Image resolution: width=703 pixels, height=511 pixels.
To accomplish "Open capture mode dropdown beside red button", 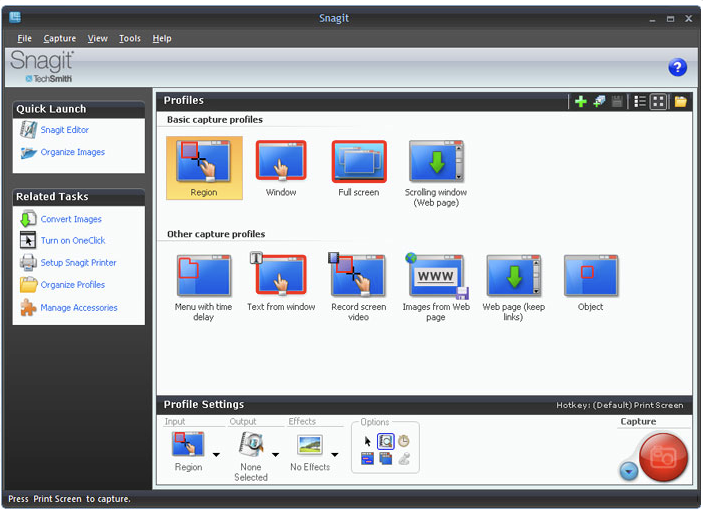I will click(x=629, y=472).
